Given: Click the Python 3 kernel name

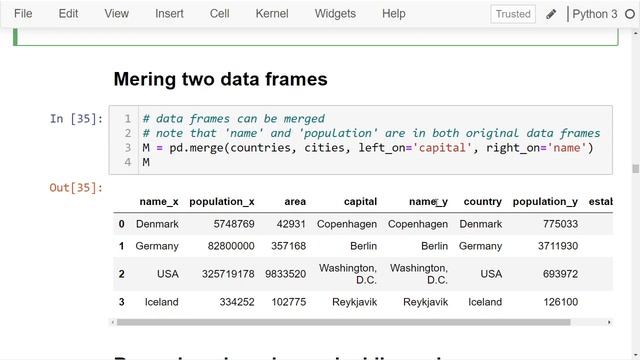Looking at the screenshot, I should 595,14.
